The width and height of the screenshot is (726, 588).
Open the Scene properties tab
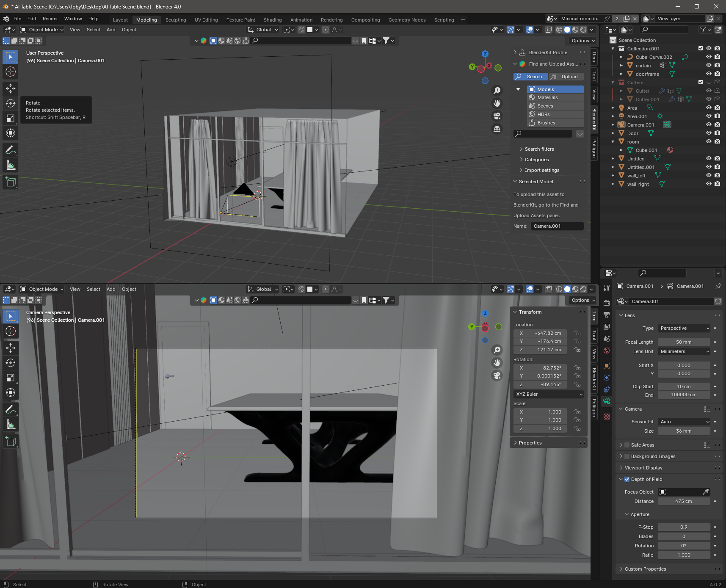(607, 339)
